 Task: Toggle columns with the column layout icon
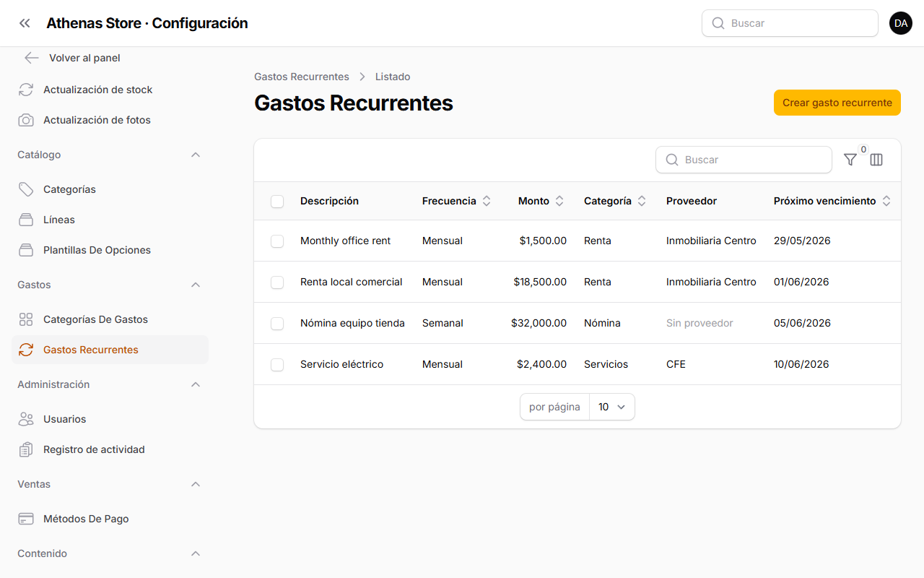coord(876,160)
